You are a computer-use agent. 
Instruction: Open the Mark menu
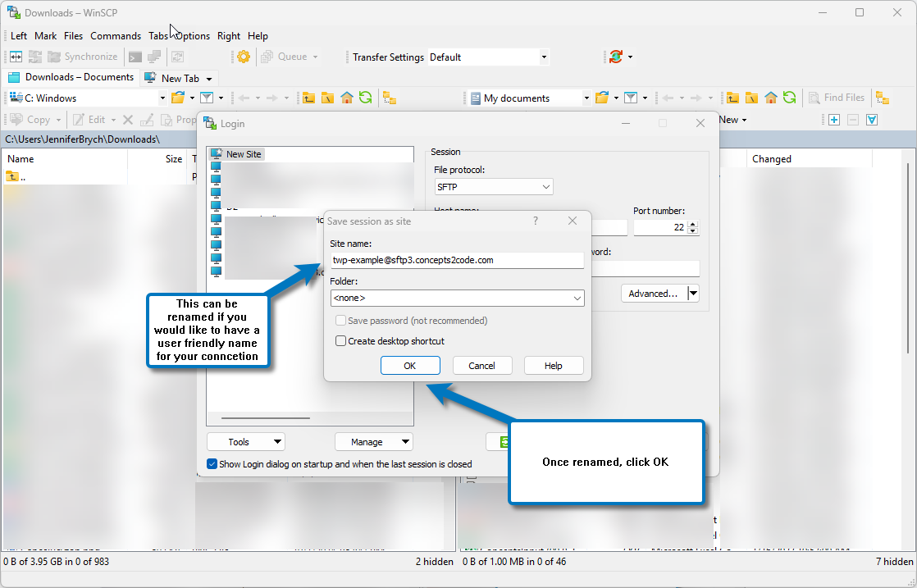pos(46,35)
